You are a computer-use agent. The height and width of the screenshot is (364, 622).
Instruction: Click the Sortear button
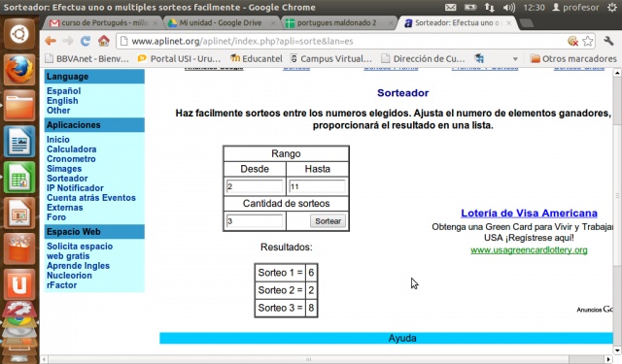pyautogui.click(x=328, y=221)
